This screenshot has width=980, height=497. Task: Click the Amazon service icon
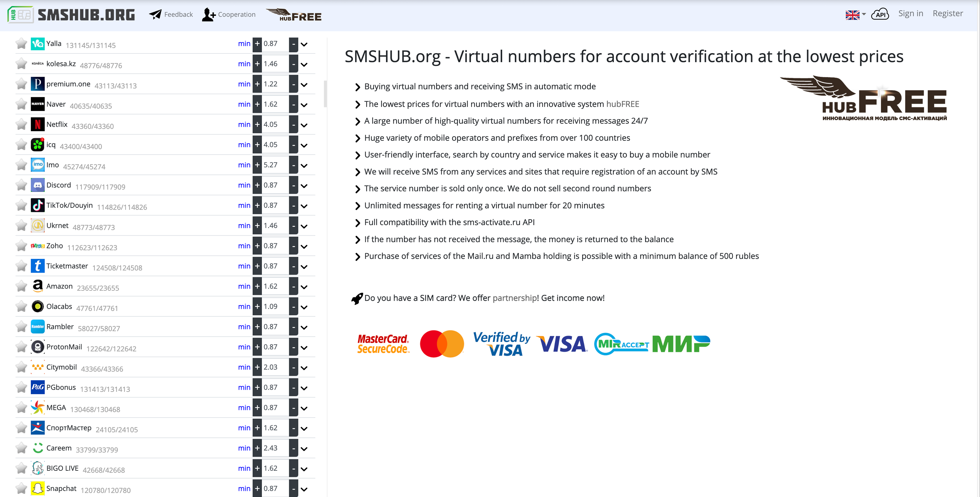pos(38,286)
